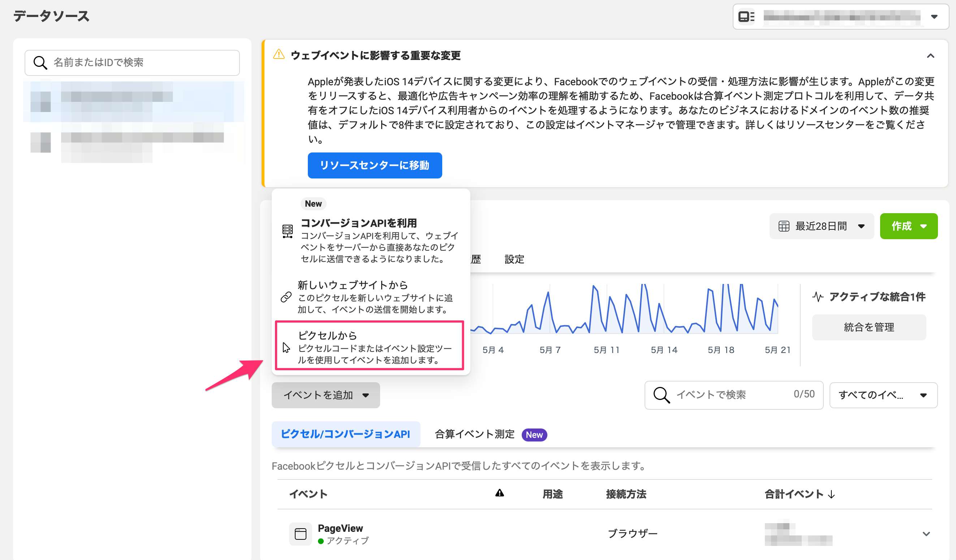Screen dimensions: 956x560
Task: Click the warning triangle icon in banner
Action: point(279,55)
